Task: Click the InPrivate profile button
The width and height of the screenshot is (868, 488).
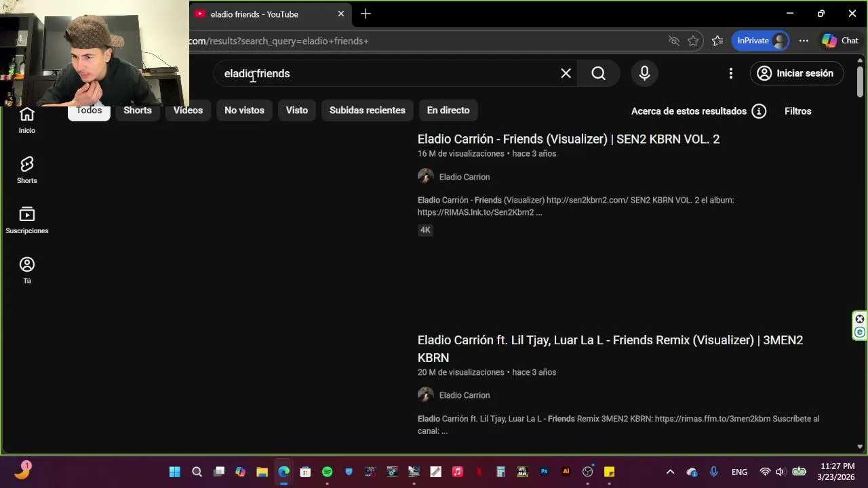Action: (x=760, y=41)
